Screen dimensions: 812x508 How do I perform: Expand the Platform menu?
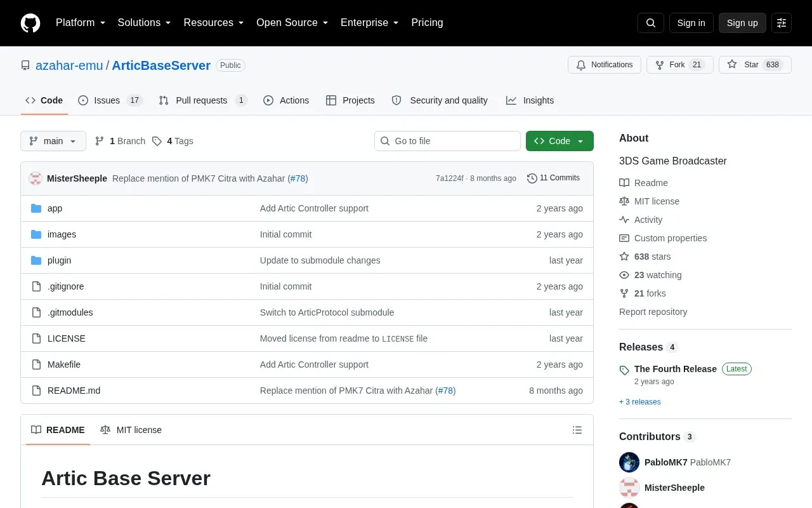[81, 23]
